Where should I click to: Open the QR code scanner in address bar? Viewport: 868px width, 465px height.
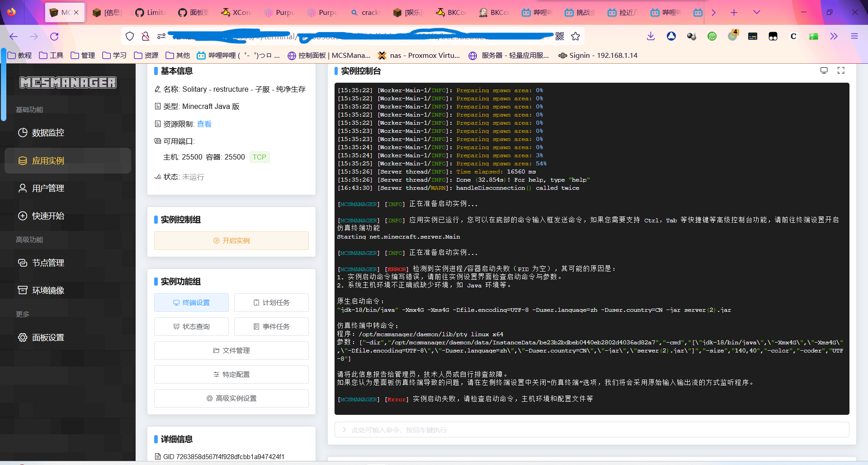point(560,36)
